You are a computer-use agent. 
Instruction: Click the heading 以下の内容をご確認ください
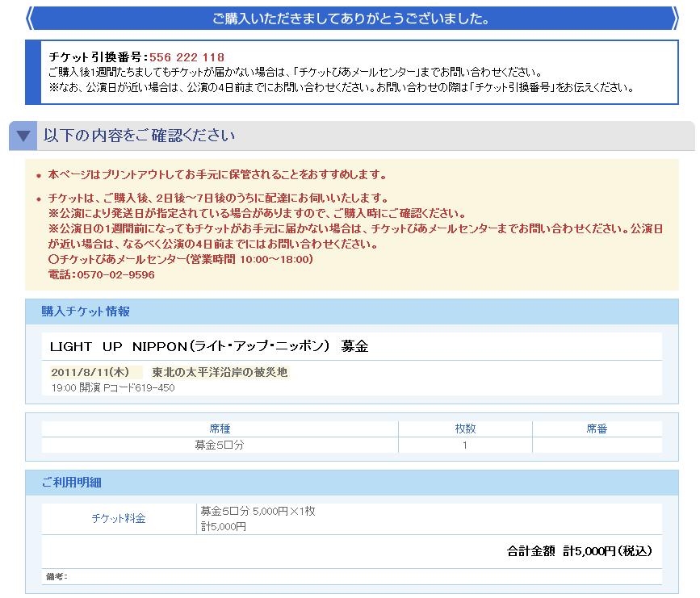coord(139,136)
